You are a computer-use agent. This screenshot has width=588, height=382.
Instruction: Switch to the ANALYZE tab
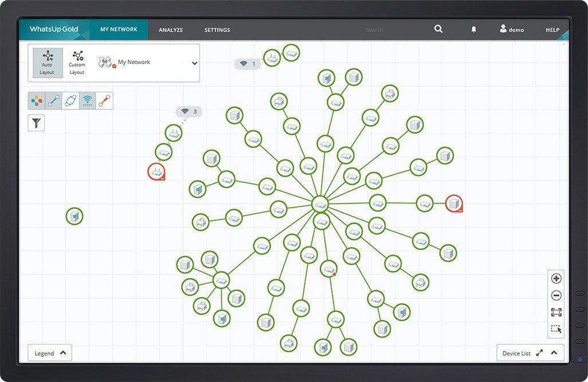pyautogui.click(x=171, y=29)
